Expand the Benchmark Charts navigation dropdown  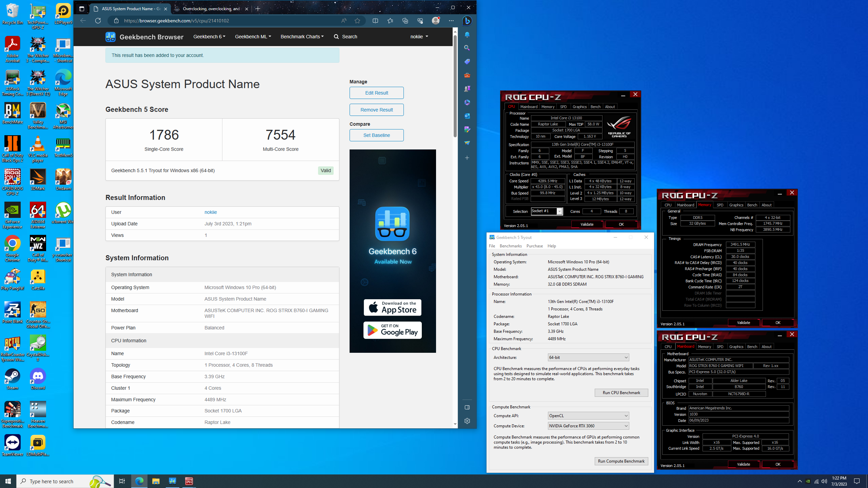coord(302,37)
